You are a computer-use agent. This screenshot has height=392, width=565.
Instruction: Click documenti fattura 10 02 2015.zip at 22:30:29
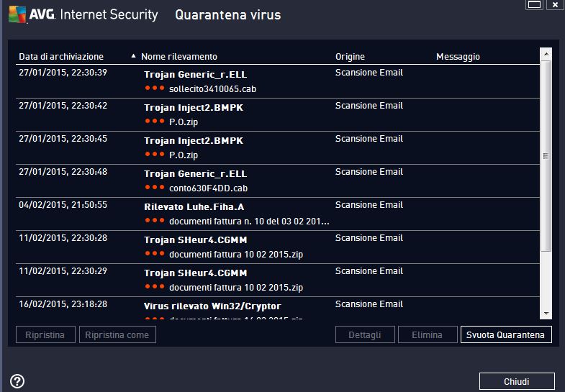tap(236, 288)
